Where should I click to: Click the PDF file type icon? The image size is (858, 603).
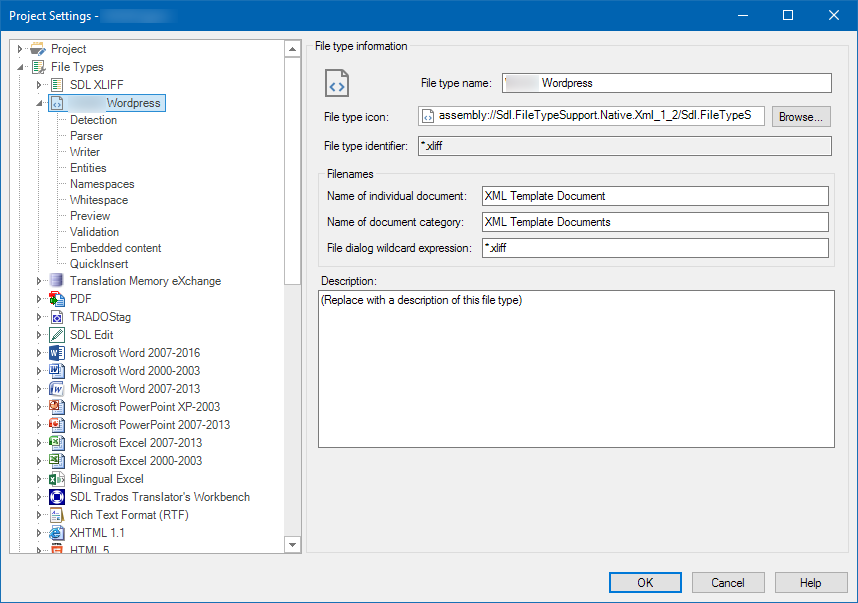(56, 299)
